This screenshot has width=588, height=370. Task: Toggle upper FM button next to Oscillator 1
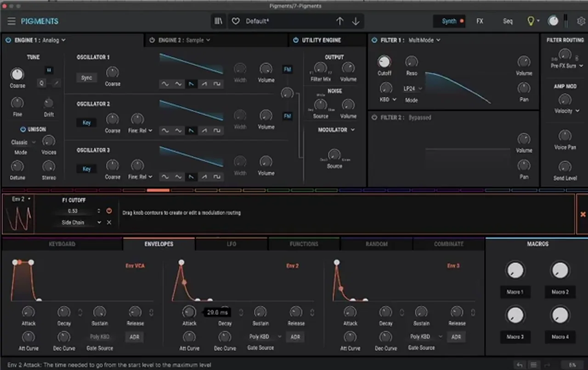(x=288, y=69)
